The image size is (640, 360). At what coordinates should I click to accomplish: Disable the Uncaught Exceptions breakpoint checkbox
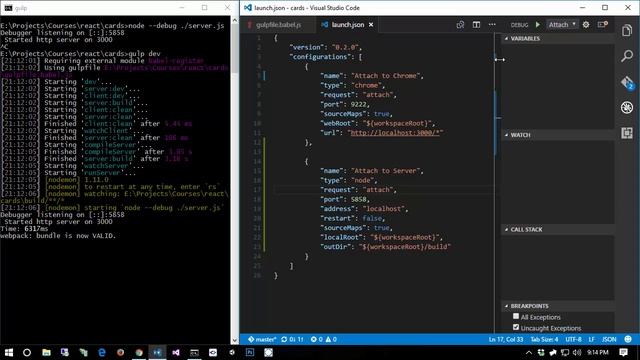tap(516, 327)
